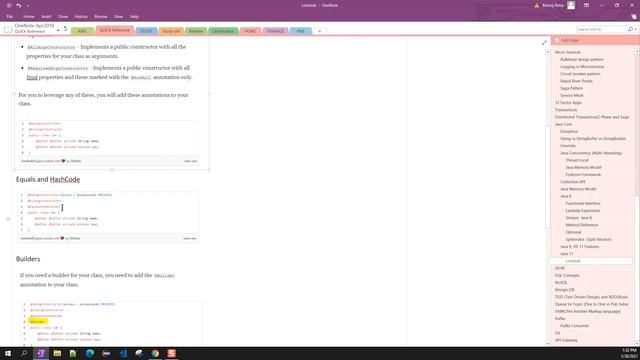640x360 pixels.
Task: Open the Quick Access toolbar customize arrow
Action: 28,6
